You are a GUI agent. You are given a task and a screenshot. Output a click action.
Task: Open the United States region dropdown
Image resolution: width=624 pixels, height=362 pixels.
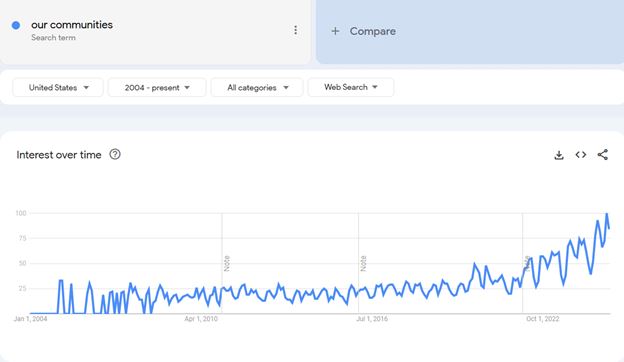58,88
